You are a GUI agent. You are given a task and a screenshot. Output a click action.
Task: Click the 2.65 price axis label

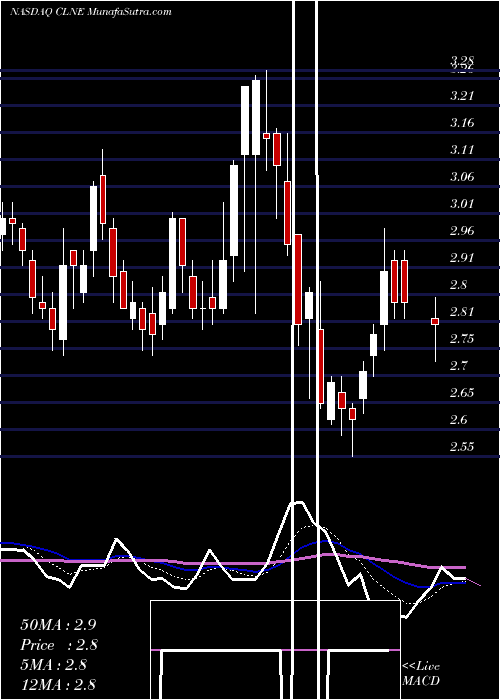pos(462,393)
